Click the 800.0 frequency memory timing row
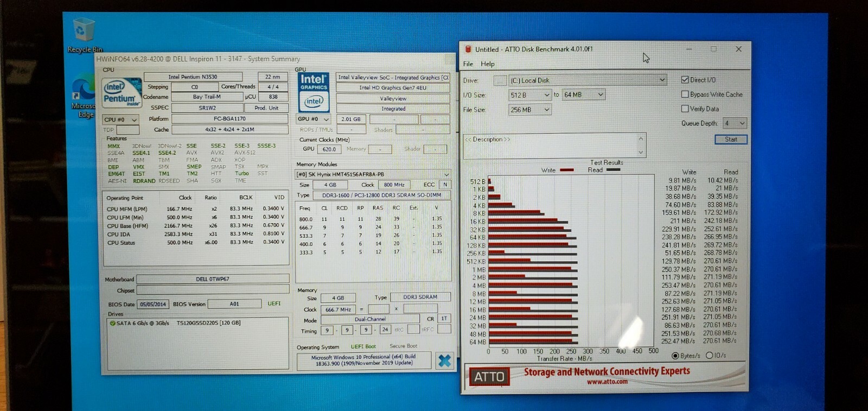Image resolution: width=868 pixels, height=411 pixels. (371, 219)
